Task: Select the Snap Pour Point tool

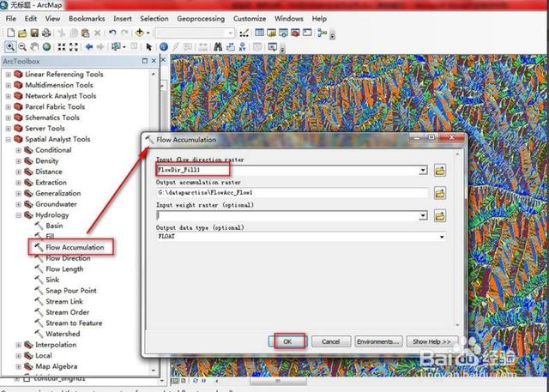Action: (71, 291)
